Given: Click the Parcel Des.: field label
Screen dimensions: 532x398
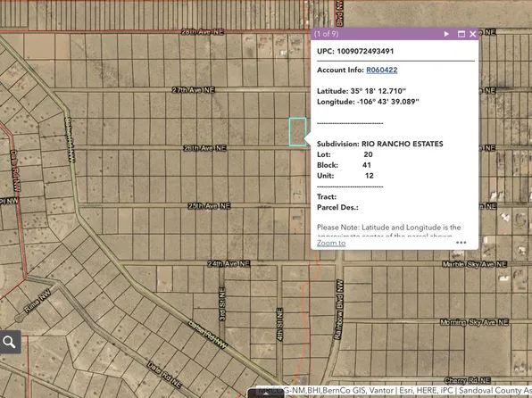Looking at the screenshot, I should click(x=337, y=207).
